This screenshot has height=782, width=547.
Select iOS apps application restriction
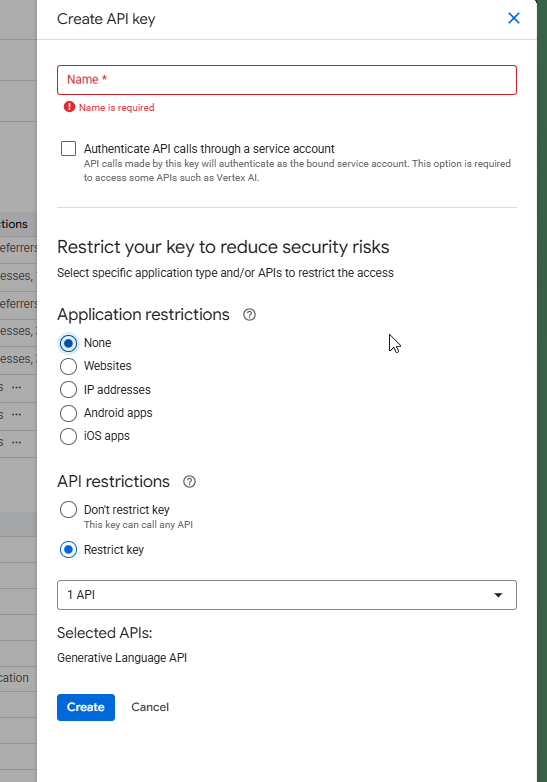[x=68, y=436]
